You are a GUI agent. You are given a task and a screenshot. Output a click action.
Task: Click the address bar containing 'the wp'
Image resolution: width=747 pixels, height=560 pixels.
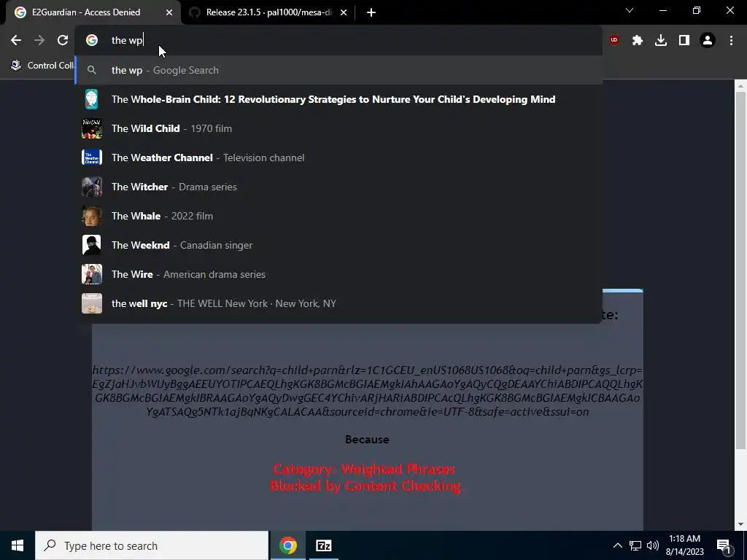(x=338, y=41)
